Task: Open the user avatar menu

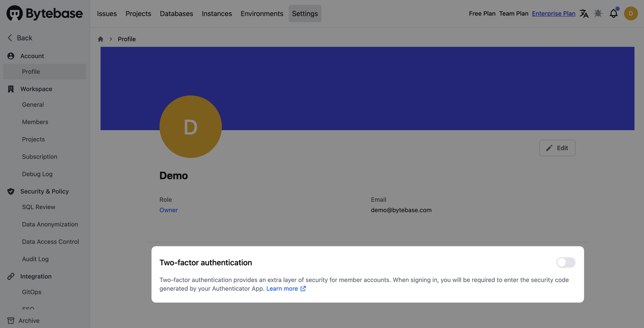Action: 631,13
